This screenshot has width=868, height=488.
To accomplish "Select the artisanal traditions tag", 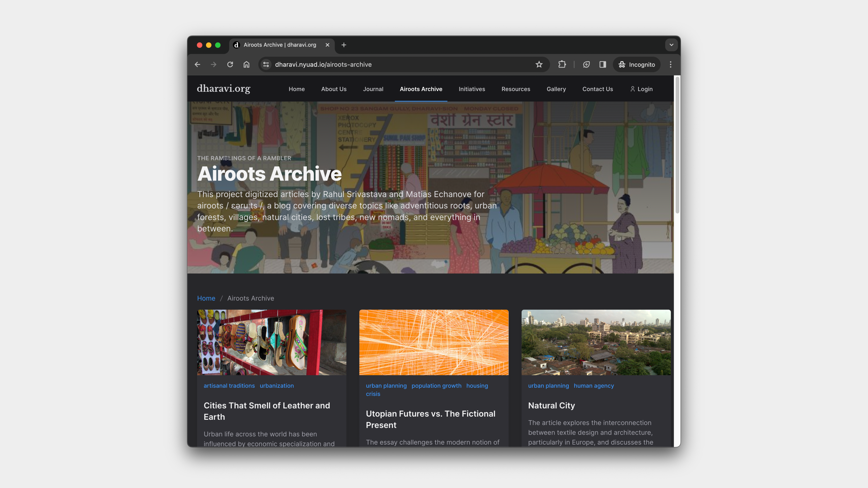I will pos(229,386).
